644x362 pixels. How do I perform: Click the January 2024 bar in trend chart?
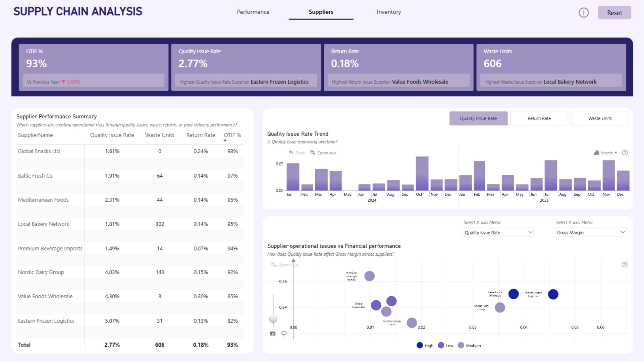pos(293,177)
